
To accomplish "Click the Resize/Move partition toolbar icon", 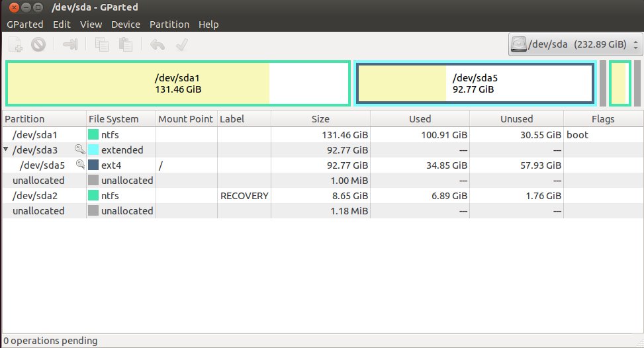I will [x=70, y=44].
